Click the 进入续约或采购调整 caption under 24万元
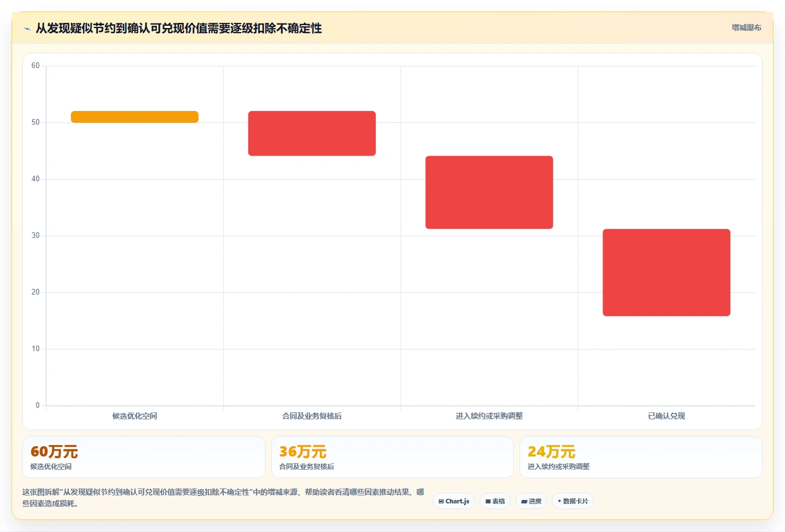 (558, 467)
